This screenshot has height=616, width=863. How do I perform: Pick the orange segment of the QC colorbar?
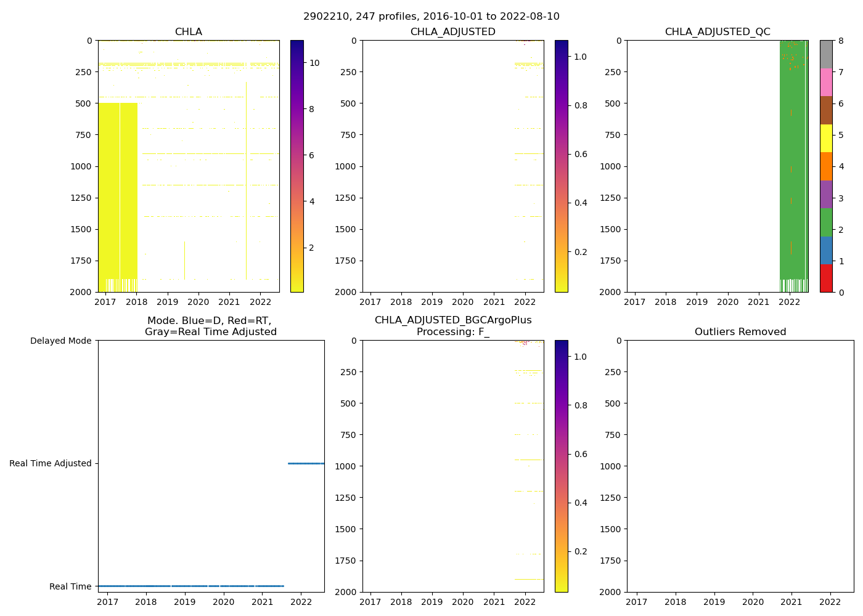[826, 166]
